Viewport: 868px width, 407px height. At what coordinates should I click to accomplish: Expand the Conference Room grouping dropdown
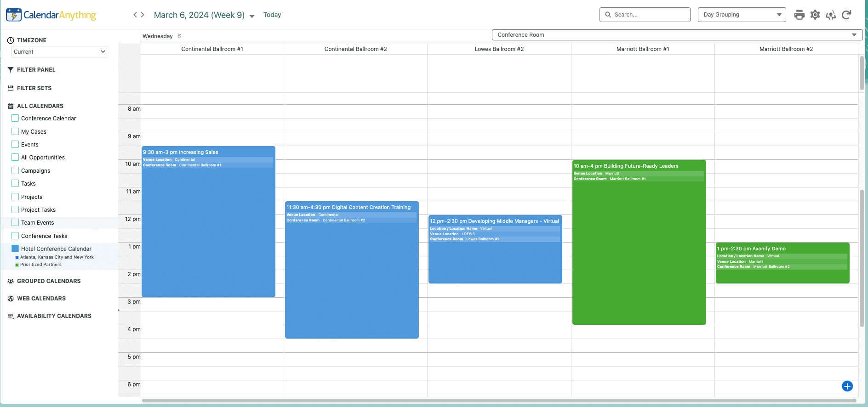click(x=677, y=35)
